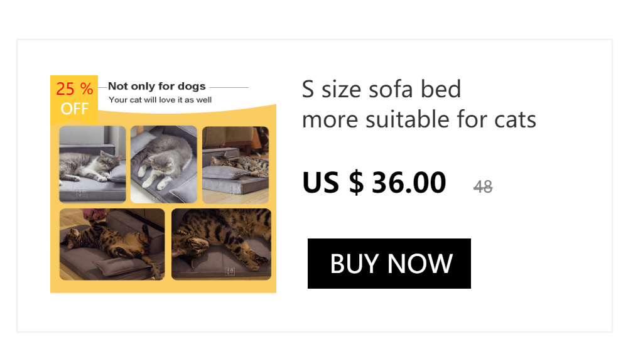Click the "Not only for dogs" heading
Viewport: 628px width, 364px height.
(157, 87)
